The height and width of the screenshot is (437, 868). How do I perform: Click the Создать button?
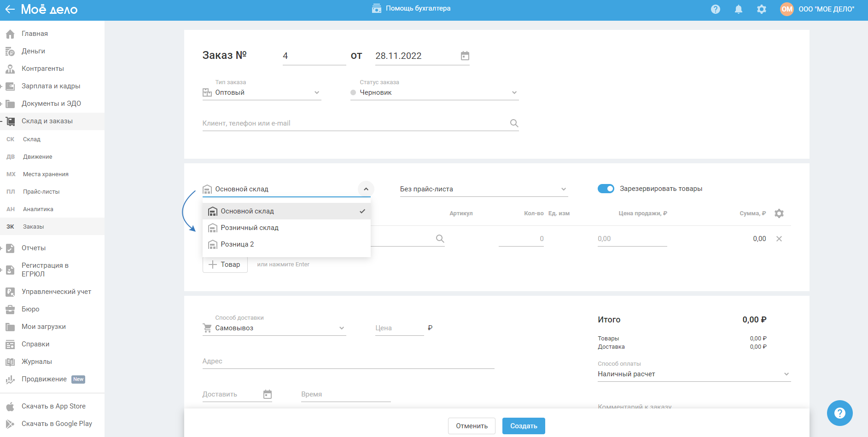pyautogui.click(x=523, y=426)
